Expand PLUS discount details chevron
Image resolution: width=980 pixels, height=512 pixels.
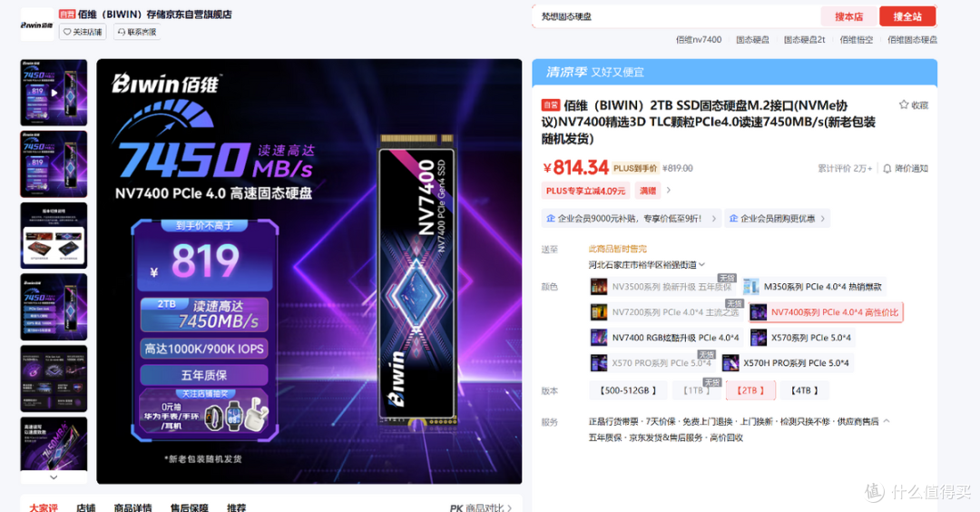pos(669,190)
